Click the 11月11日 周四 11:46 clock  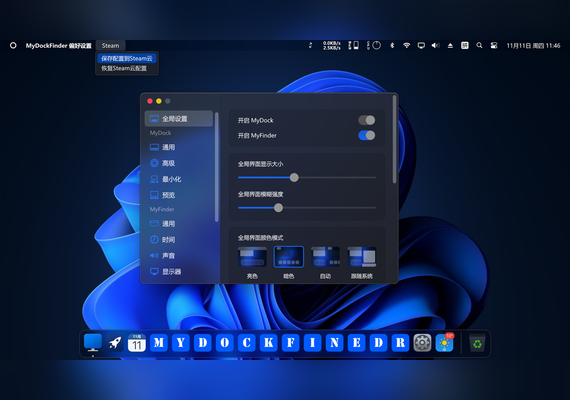coord(533,45)
